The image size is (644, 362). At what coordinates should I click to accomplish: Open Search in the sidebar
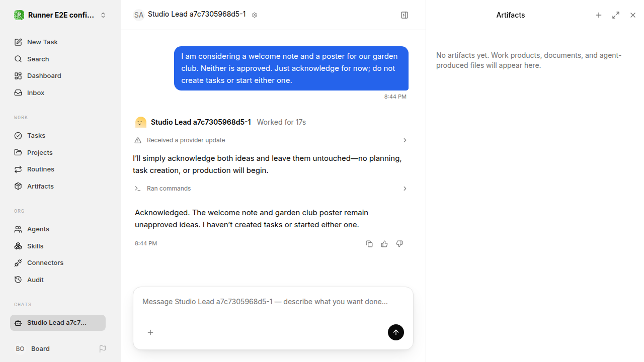click(x=58, y=59)
